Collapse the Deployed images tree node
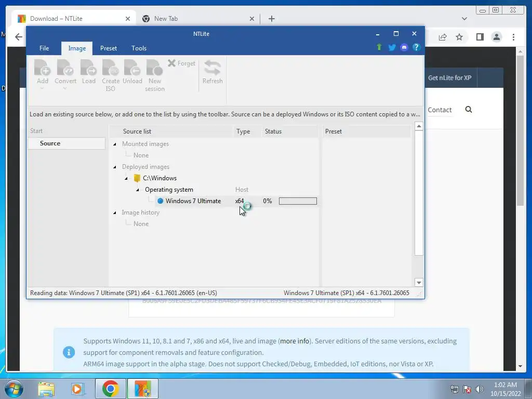The image size is (532, 399). (115, 167)
